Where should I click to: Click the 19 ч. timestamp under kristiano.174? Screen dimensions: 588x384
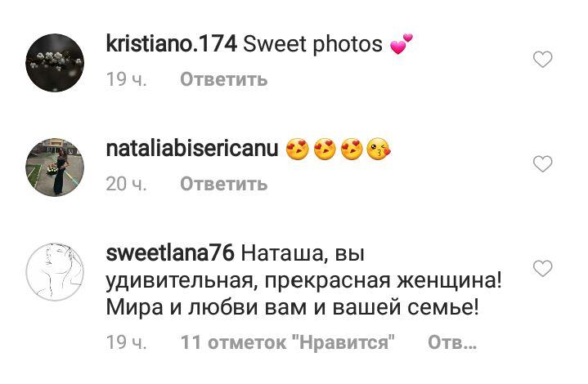(127, 79)
